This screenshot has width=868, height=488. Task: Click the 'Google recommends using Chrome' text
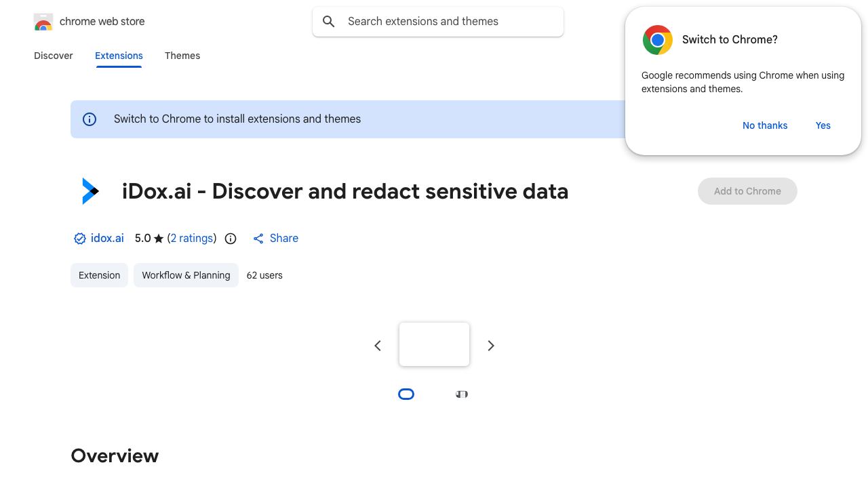point(743,82)
